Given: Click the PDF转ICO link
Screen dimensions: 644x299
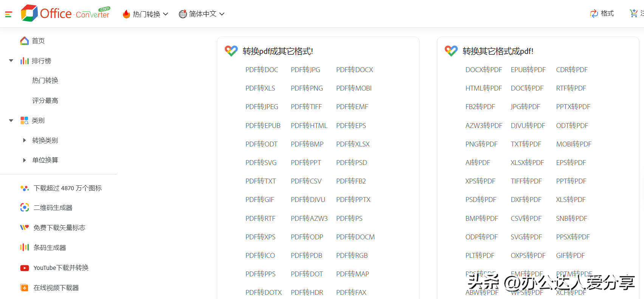Looking at the screenshot, I should [x=260, y=256].
